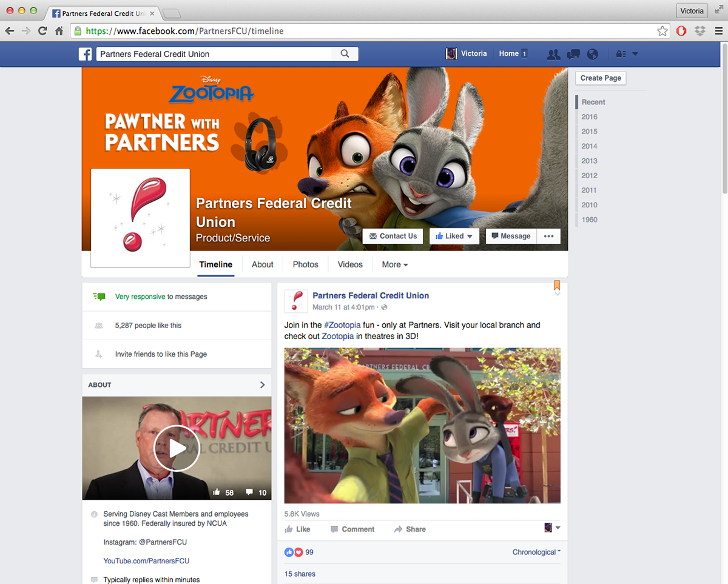Screen dimensions: 728x584
Task: Switch to the Photos tab
Action: (306, 264)
